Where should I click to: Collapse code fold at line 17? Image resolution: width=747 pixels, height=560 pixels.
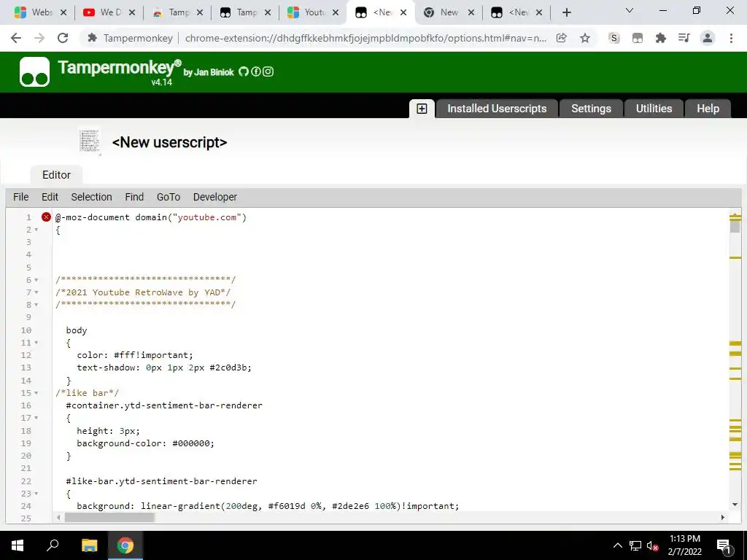(x=36, y=418)
